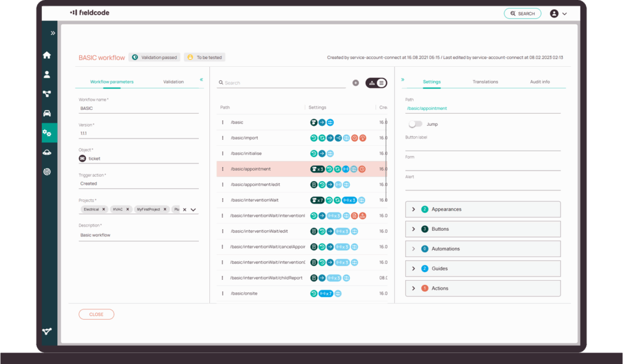
Task: Toggle the Jump switch
Action: pyautogui.click(x=416, y=124)
